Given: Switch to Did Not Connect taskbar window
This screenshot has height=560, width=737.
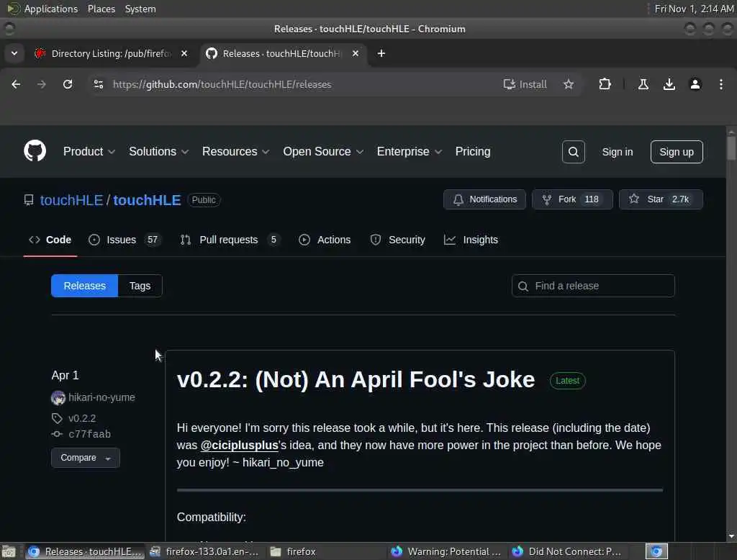Looking at the screenshot, I should [567, 551].
